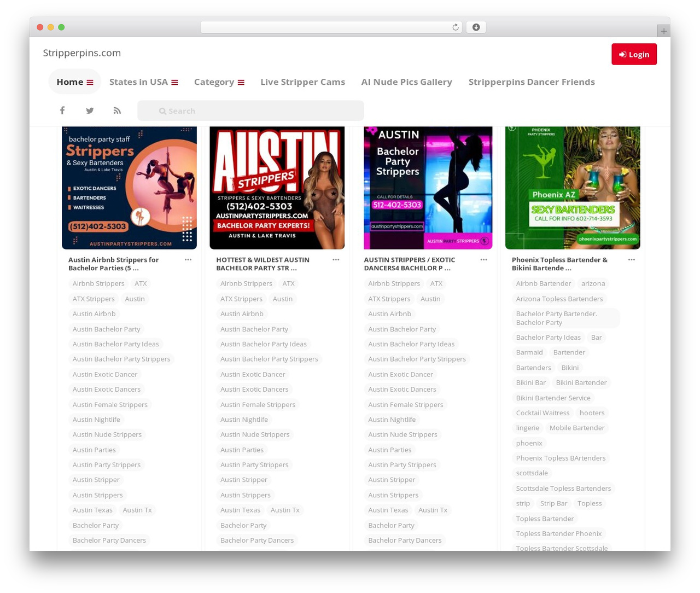Screen dimensions: 700x593
Task: Focus the Search input field
Action: coord(250,111)
